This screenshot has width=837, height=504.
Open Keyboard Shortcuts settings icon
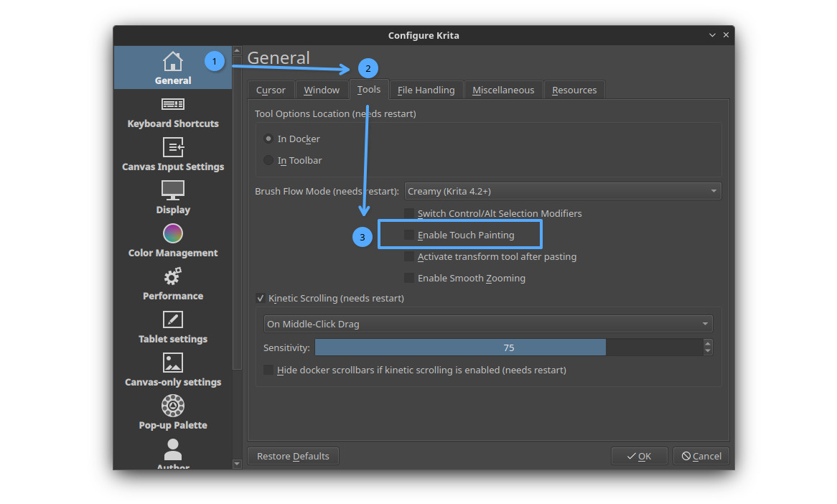point(173,105)
